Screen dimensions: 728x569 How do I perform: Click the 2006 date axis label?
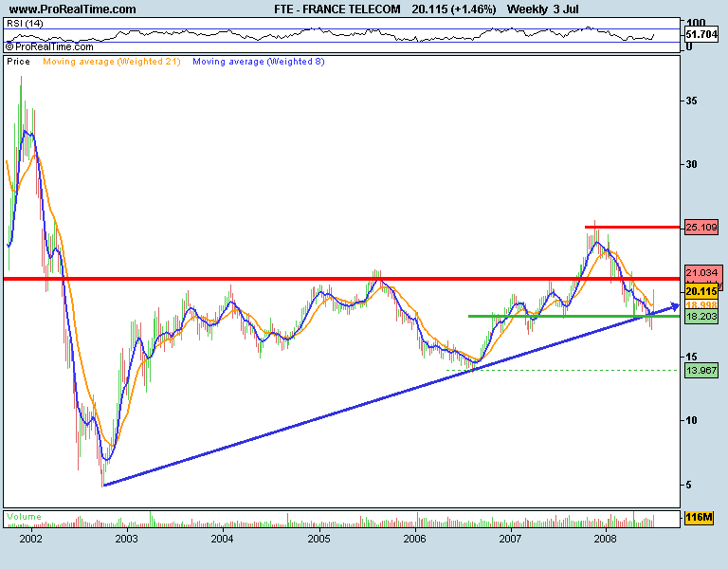414,539
